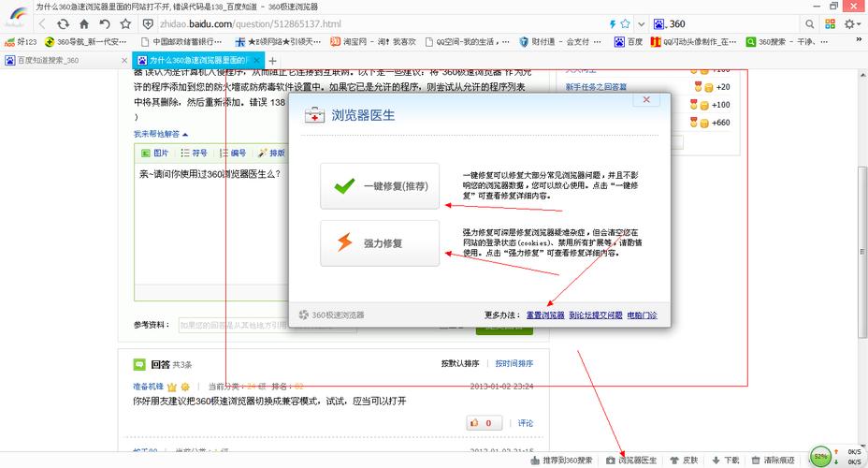Open the settings gear menu
Image resolution: width=868 pixels, height=468 pixels.
[x=851, y=23]
